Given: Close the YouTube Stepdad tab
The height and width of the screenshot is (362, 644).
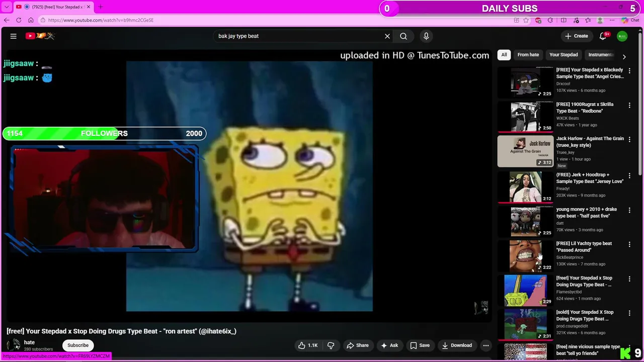Looking at the screenshot, I should 89,7.
